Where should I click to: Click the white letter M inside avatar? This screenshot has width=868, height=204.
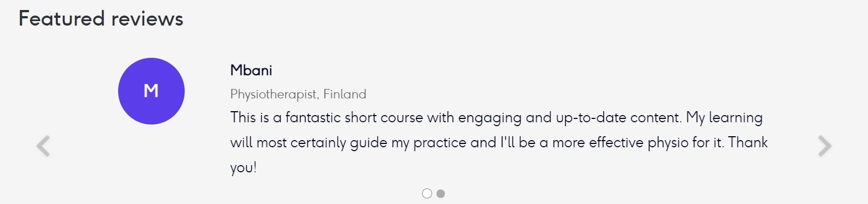(x=151, y=91)
